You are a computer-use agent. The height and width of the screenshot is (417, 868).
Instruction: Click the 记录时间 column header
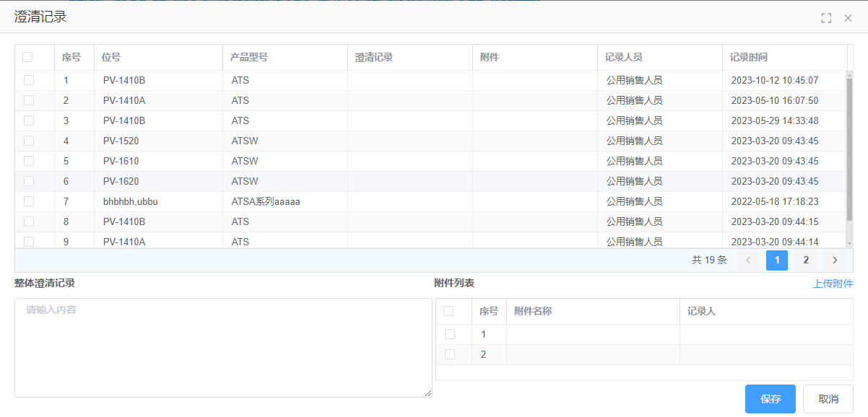748,57
